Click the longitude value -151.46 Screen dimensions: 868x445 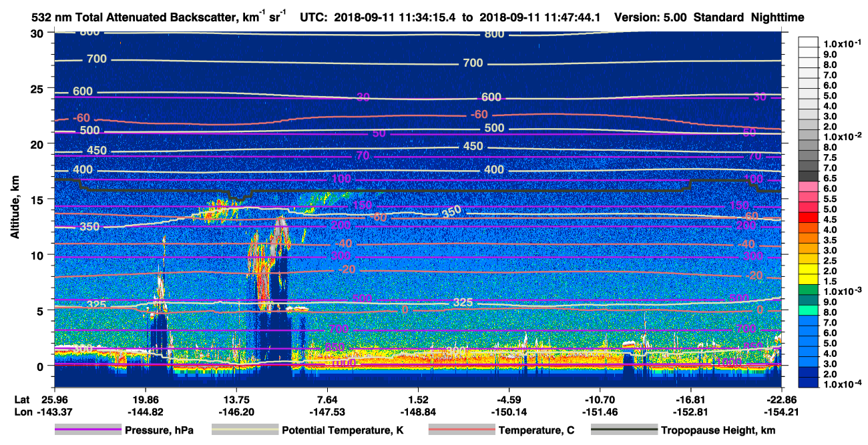pos(600,412)
